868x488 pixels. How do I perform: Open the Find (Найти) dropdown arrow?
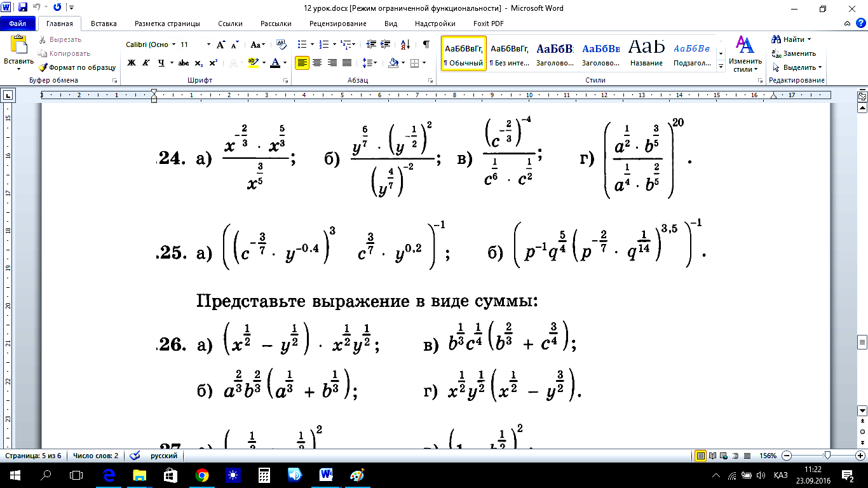pyautogui.click(x=809, y=39)
